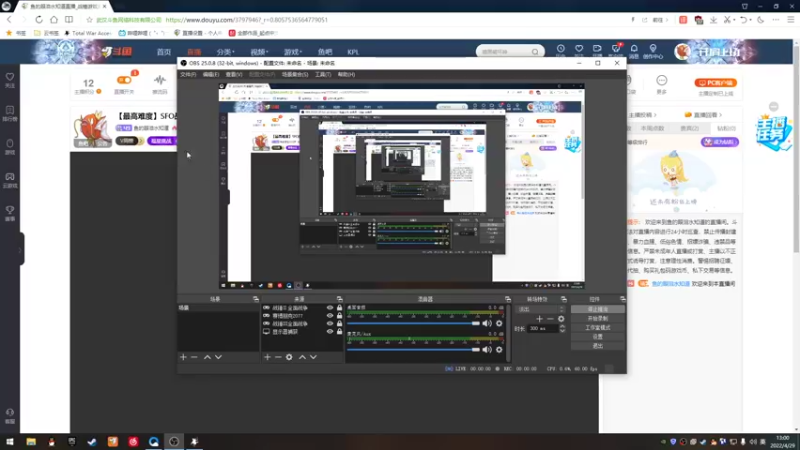Image resolution: width=800 pixels, height=450 pixels.
Task: Open settings gear for the desktop audio channel
Action: [499, 323]
